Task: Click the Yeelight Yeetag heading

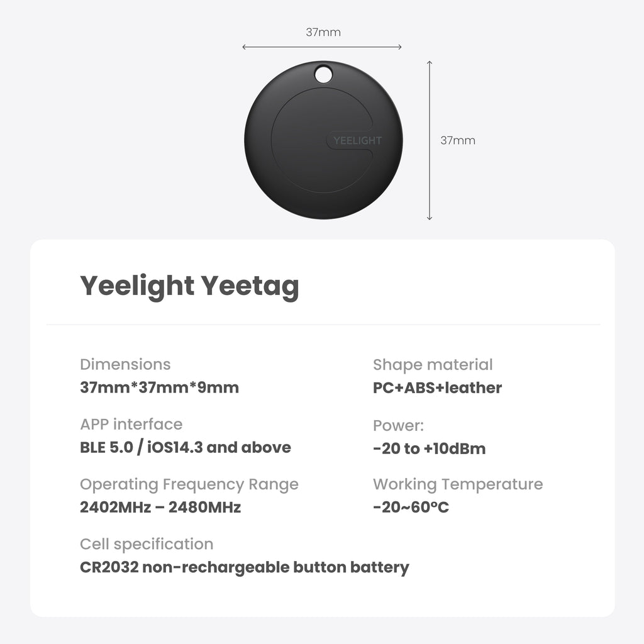Action: 189,286
